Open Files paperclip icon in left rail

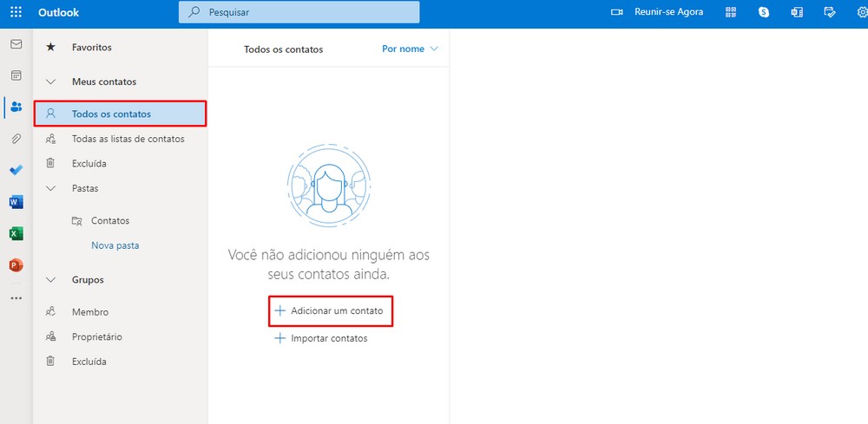pyautogui.click(x=16, y=139)
